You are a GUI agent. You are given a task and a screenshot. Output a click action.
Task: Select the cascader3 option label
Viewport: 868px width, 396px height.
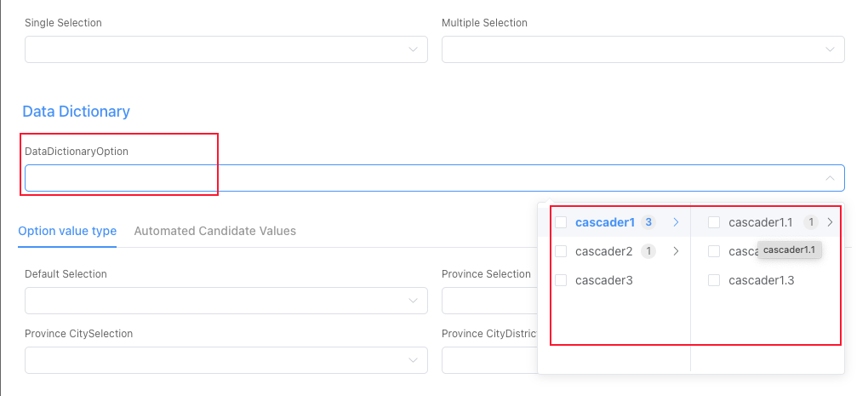click(x=604, y=280)
